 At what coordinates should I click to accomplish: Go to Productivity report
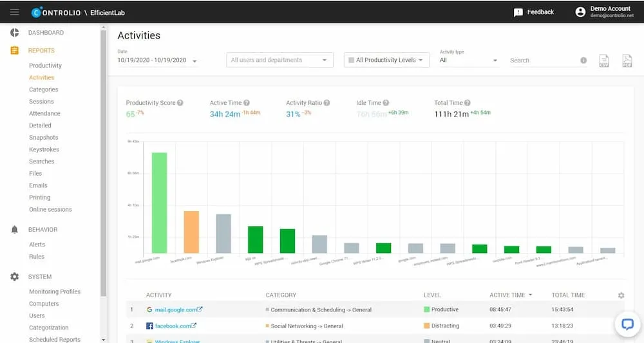click(x=45, y=65)
